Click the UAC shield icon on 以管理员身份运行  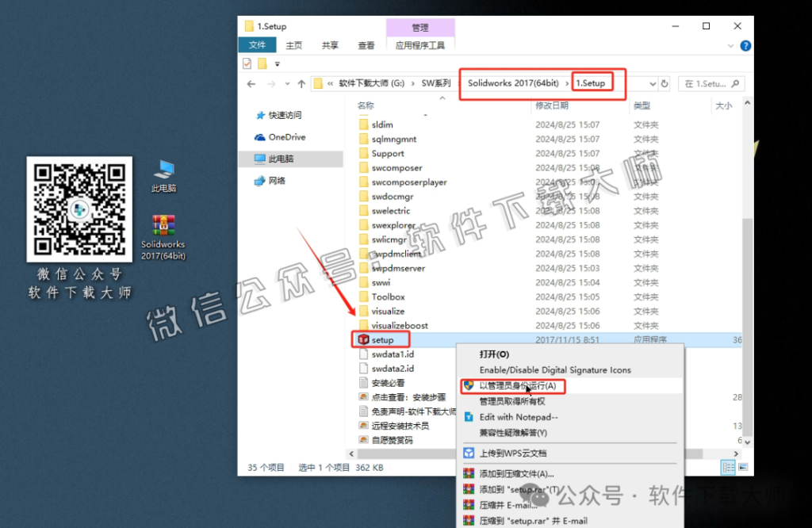[469, 385]
